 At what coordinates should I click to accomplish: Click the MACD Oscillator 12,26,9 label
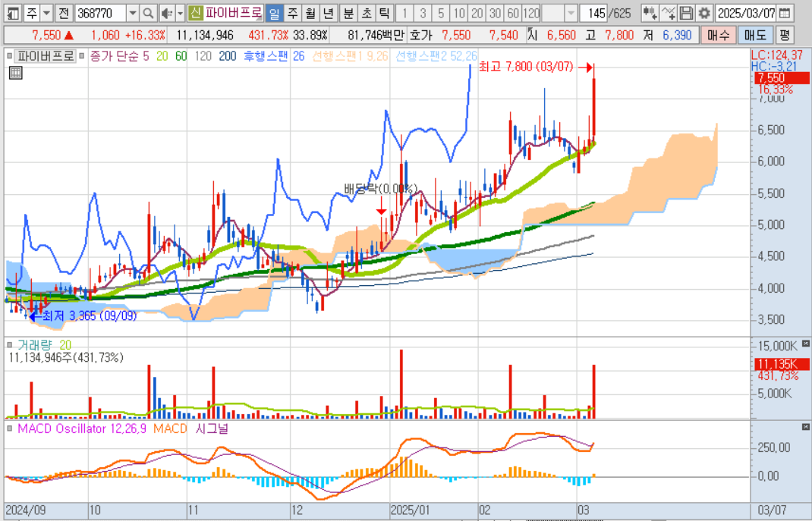83,428
